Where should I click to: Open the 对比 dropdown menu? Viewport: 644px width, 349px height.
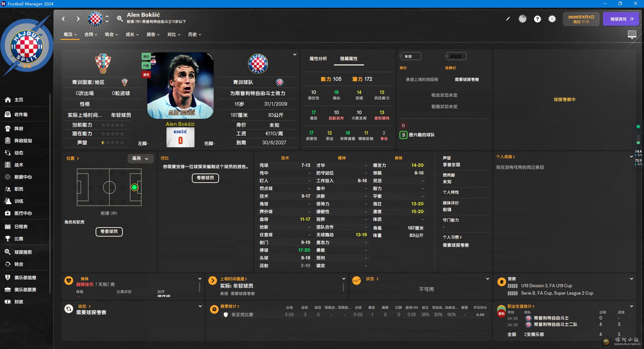(174, 35)
